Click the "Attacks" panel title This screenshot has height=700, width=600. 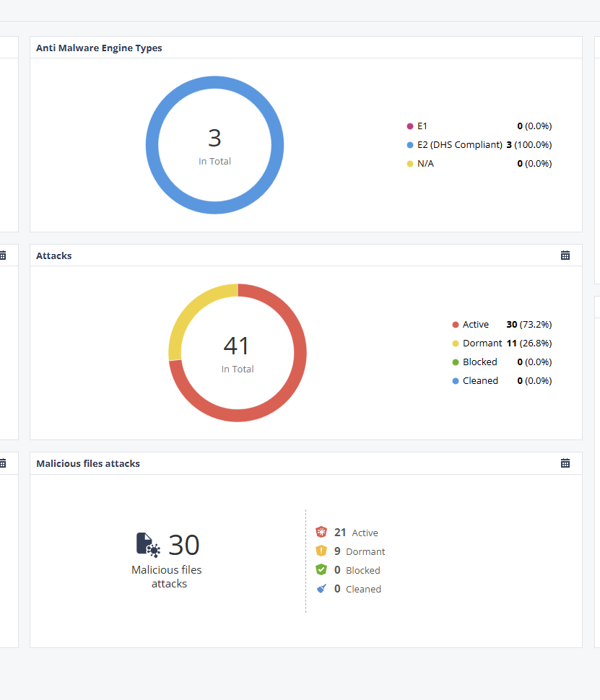54,255
